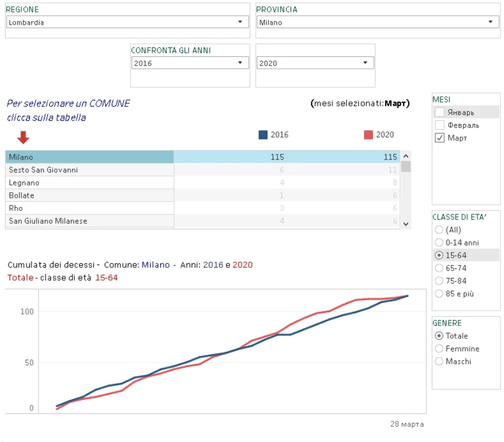Expand the PROVINCIA Milano dropdown
Viewport: 504px width, 442px height.
pyautogui.click(x=377, y=23)
